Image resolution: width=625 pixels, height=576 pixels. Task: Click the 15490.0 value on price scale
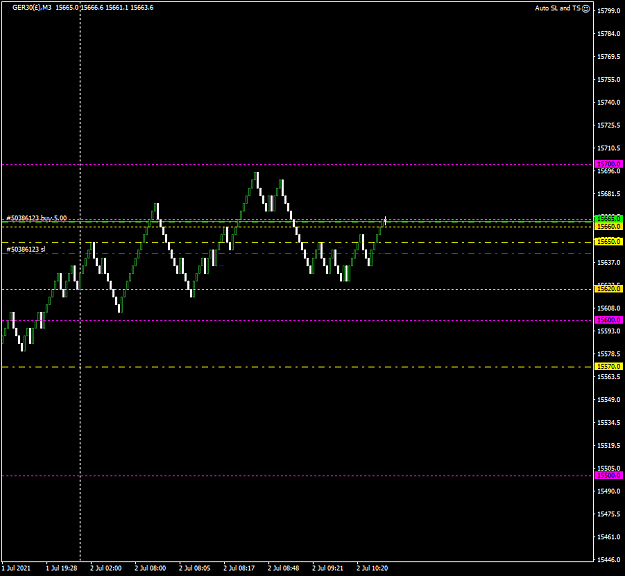pos(608,491)
